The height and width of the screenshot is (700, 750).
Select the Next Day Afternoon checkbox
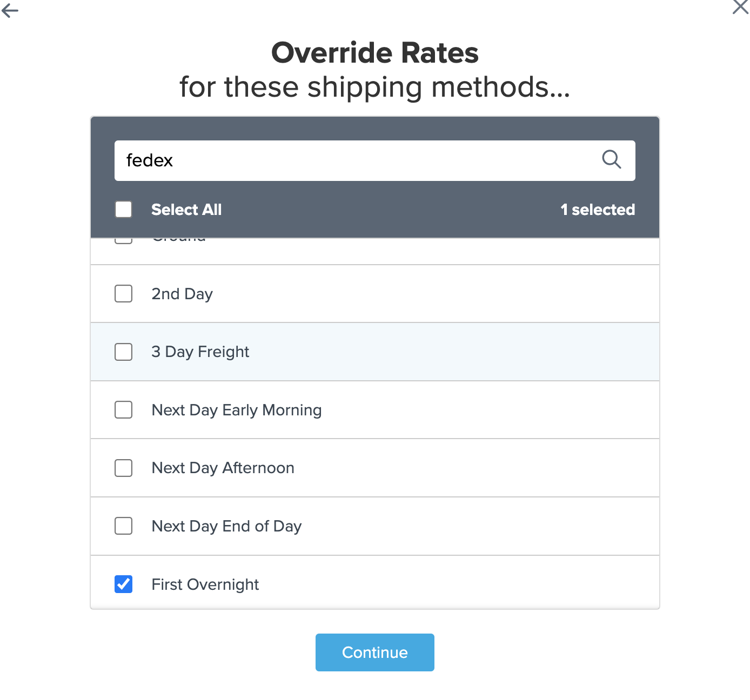click(x=124, y=468)
